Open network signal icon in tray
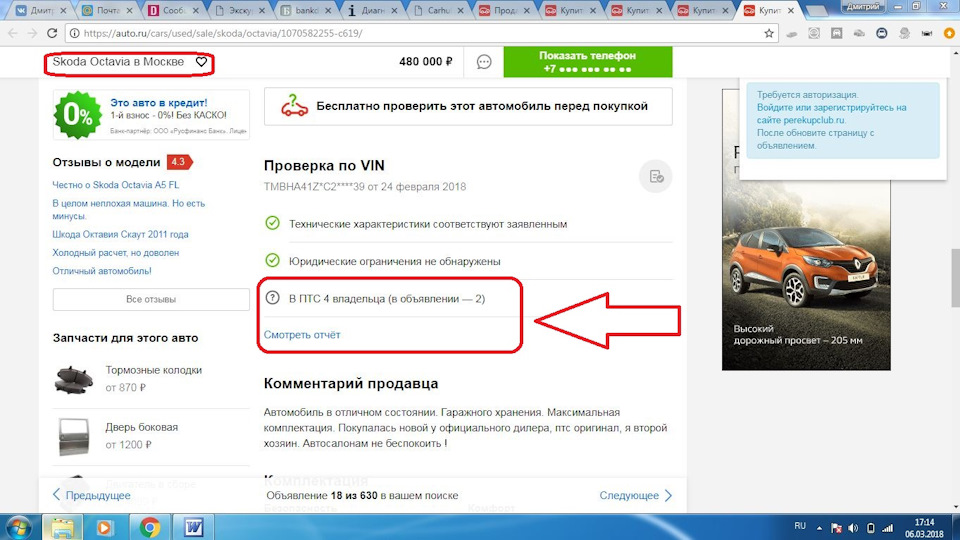The width and height of the screenshot is (960, 540). click(887, 528)
